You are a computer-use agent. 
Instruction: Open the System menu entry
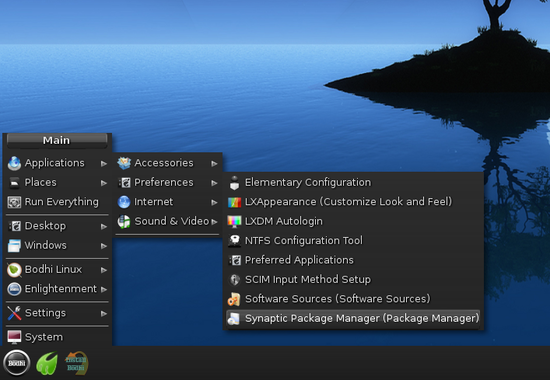[57, 337]
